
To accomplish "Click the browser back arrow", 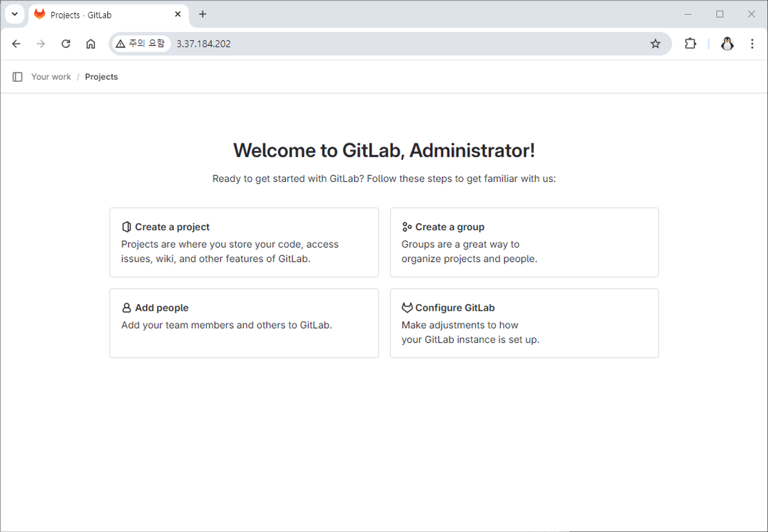I will click(x=16, y=44).
